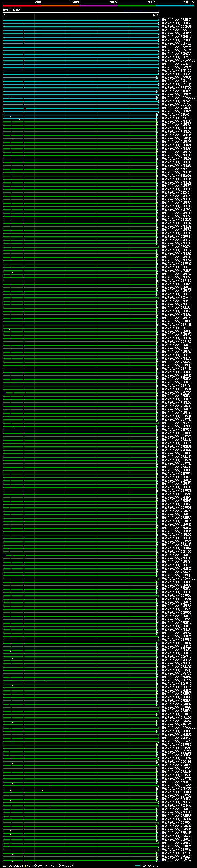Click the green ~80% identity legend bar
Viewport: 197px width, 868px height.
click(137, 6)
